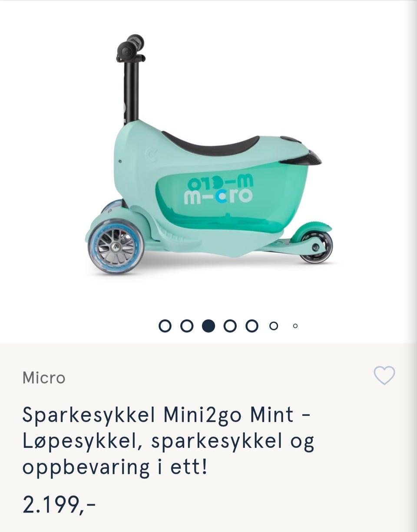Click the black handlebar grip in photo
The image size is (417, 532).
pyautogui.click(x=131, y=48)
